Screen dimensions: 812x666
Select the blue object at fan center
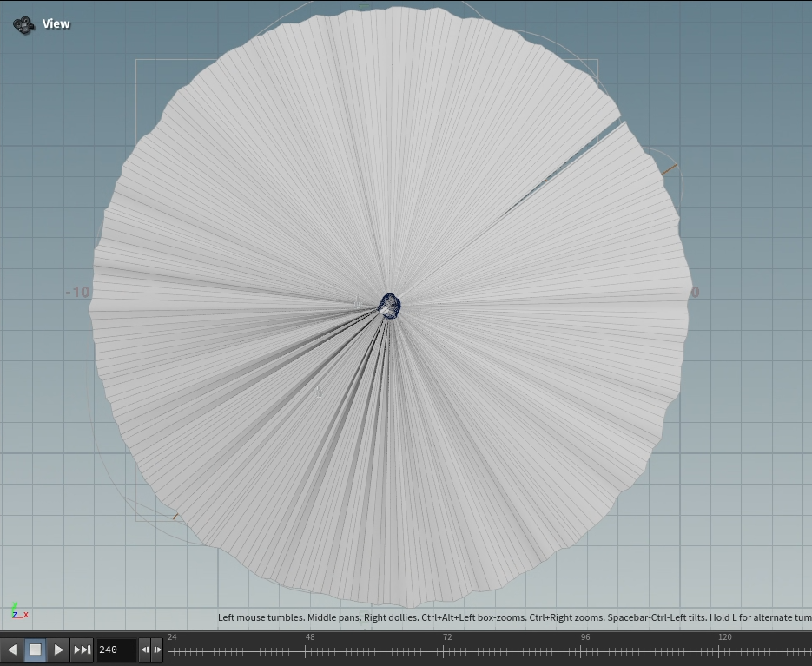point(390,306)
